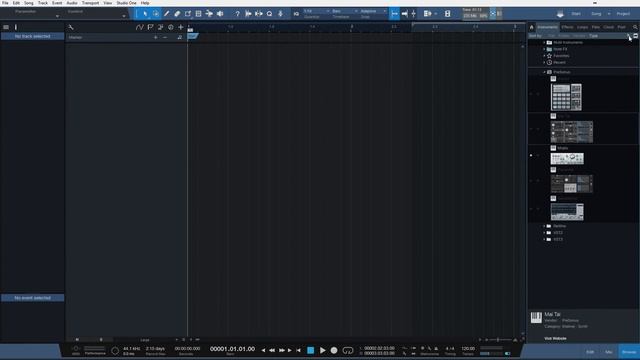Click the 00001.01.01.00 bars position display
Screen dimensions: 640x360
coord(232,349)
